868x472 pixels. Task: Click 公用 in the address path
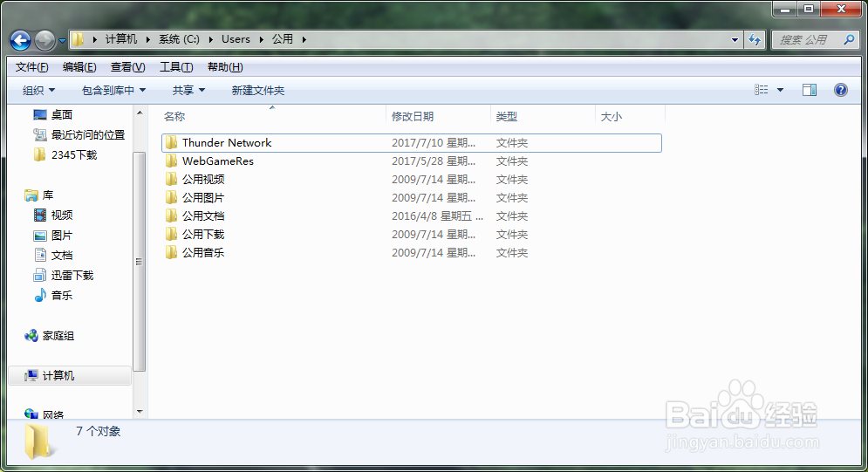pyautogui.click(x=283, y=39)
